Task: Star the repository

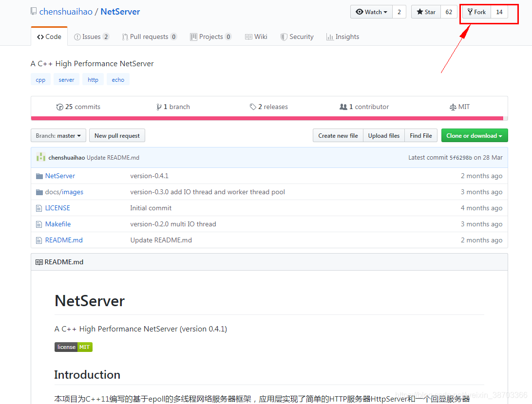Action: point(426,12)
